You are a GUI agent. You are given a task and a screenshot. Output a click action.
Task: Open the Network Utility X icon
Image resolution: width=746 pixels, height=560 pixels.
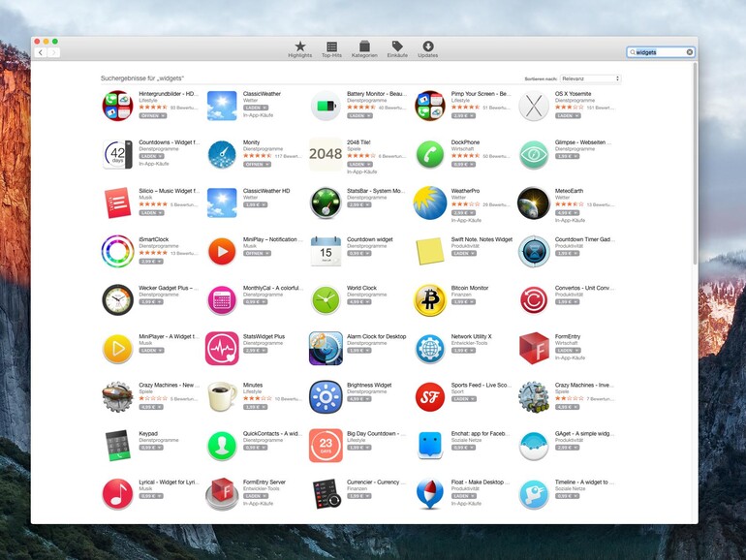[x=430, y=348]
